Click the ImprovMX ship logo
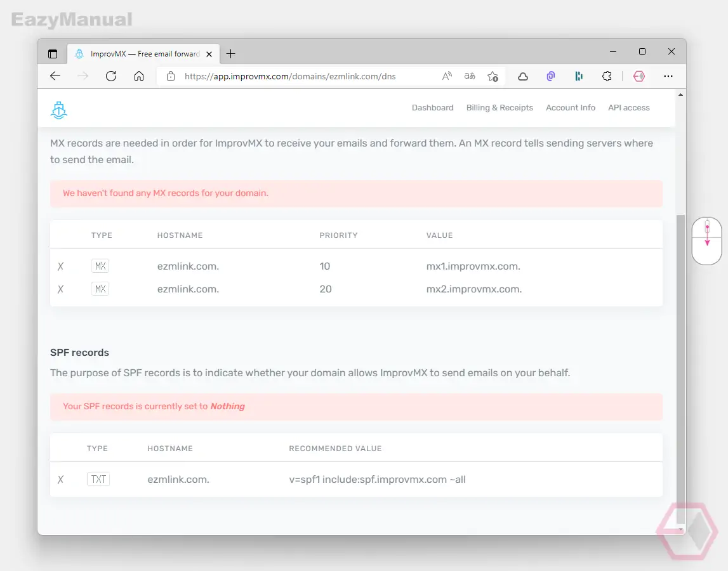This screenshot has width=728, height=571. click(59, 110)
